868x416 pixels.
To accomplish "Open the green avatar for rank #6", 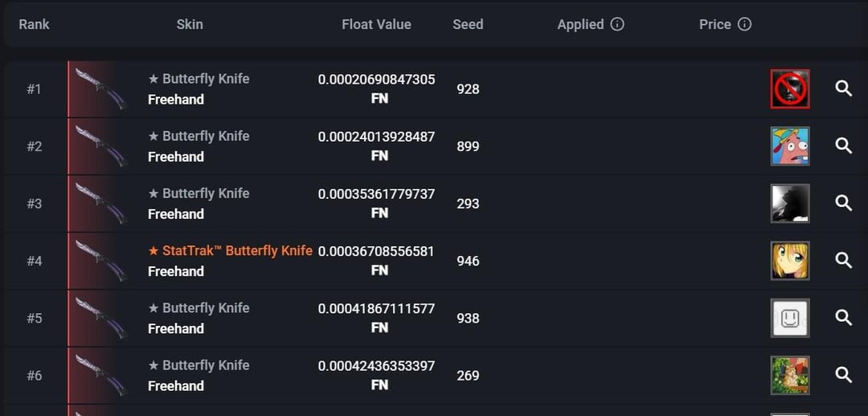I will pyautogui.click(x=789, y=375).
